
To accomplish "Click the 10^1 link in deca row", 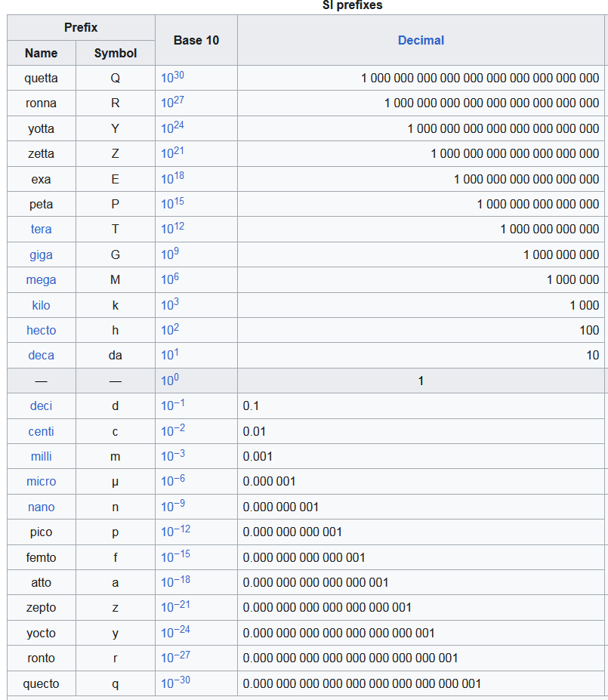I will [x=170, y=354].
